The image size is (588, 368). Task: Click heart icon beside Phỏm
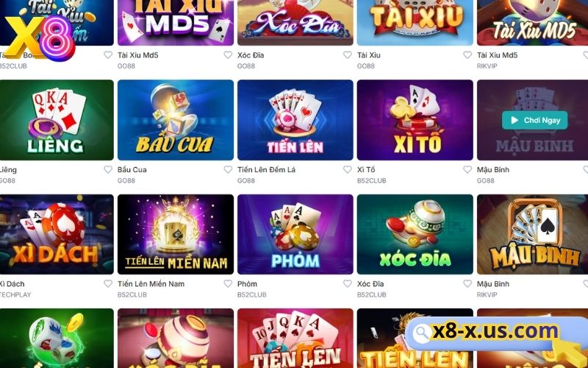[348, 284]
